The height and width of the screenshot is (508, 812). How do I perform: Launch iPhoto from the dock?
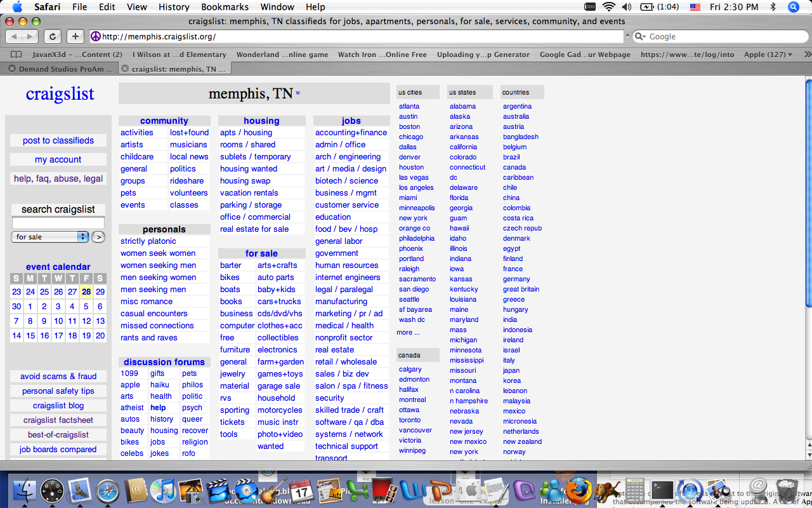coord(190,490)
